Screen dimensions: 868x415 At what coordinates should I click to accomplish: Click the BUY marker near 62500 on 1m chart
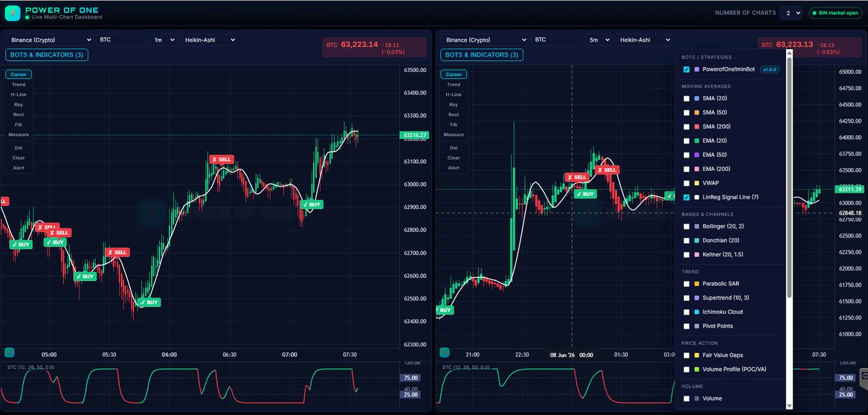tap(149, 303)
